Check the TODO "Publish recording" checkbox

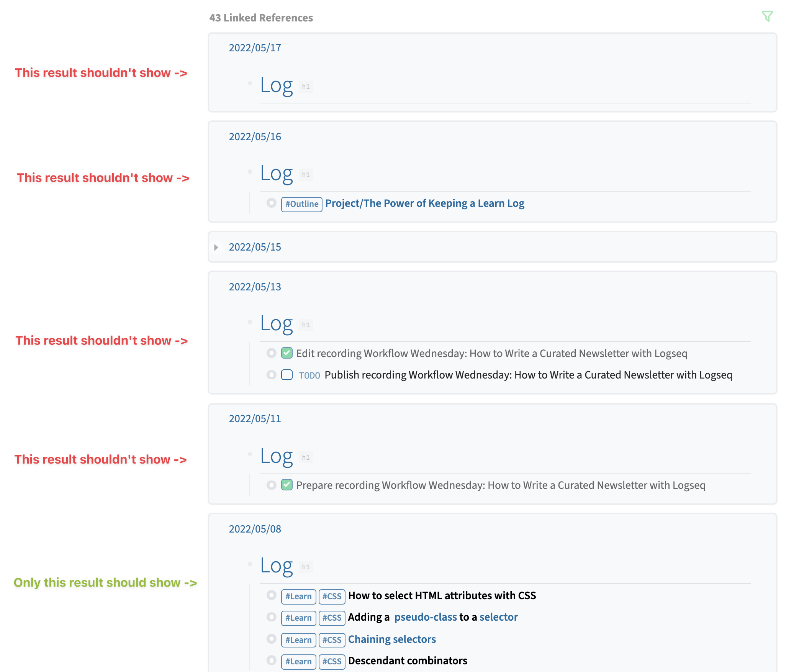(x=287, y=375)
